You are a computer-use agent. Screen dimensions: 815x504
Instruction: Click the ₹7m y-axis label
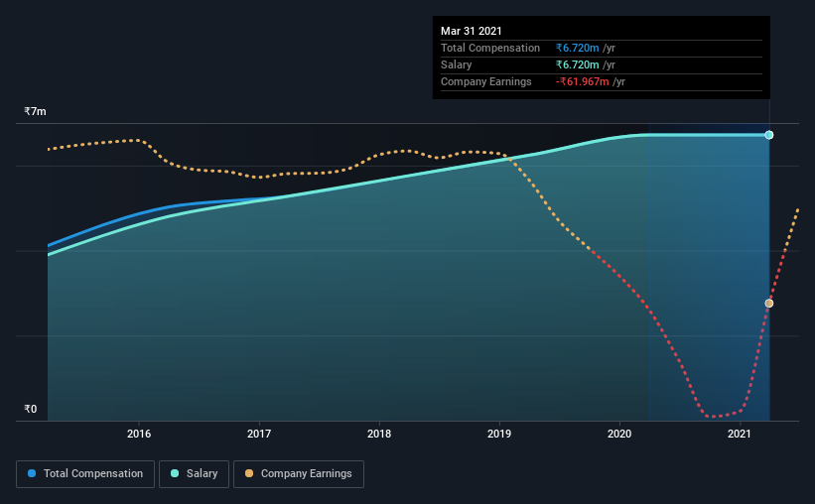coord(35,111)
